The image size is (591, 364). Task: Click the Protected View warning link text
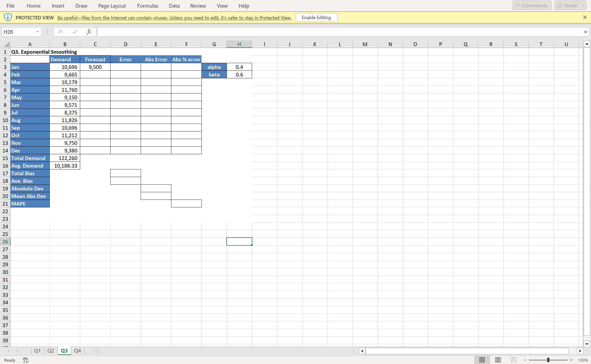pos(174,18)
